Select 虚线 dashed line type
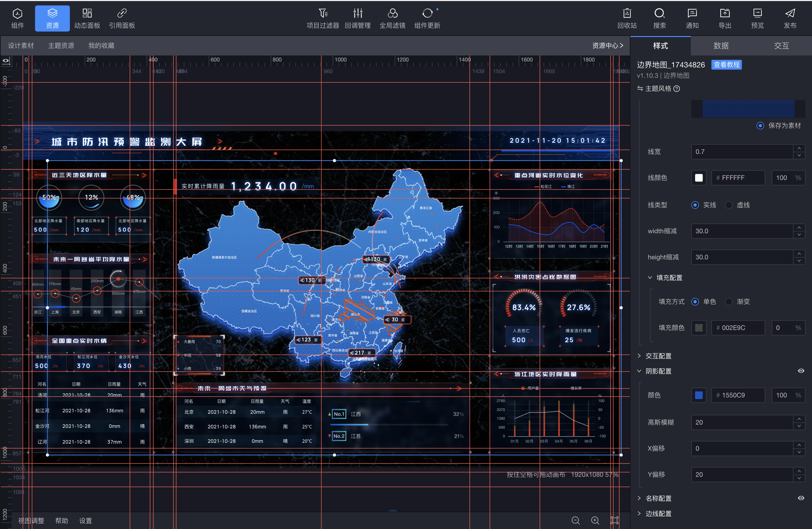Image resolution: width=812 pixels, height=529 pixels. pyautogui.click(x=729, y=205)
